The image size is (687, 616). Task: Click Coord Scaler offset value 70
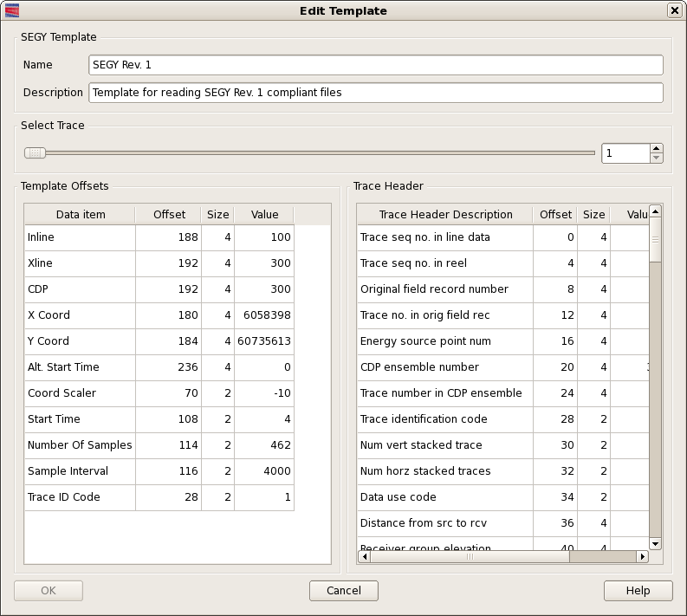click(169, 393)
